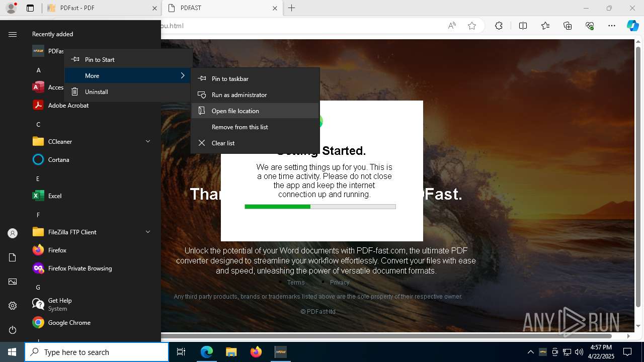644x362 pixels.
Task: Show hidden system tray icons
Action: (530, 352)
